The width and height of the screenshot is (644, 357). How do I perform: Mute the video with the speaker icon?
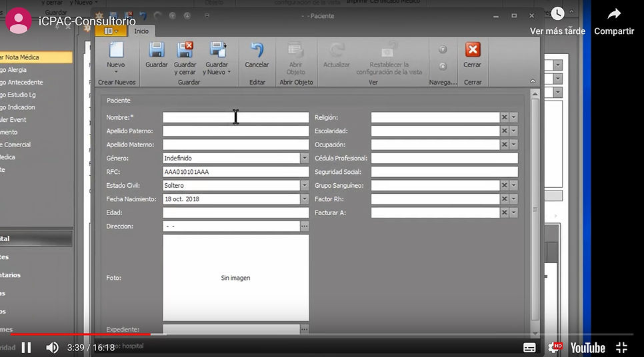tap(52, 348)
